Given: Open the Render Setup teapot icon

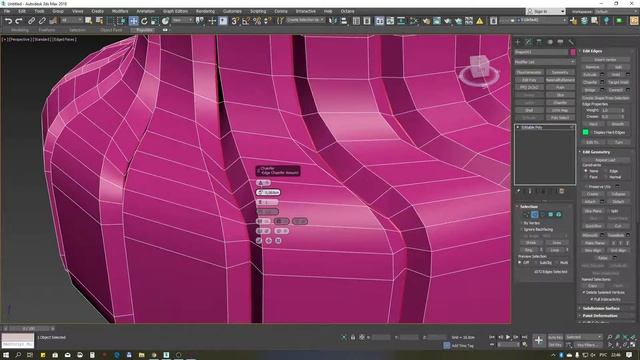Looking at the screenshot, I should click(x=426, y=21).
